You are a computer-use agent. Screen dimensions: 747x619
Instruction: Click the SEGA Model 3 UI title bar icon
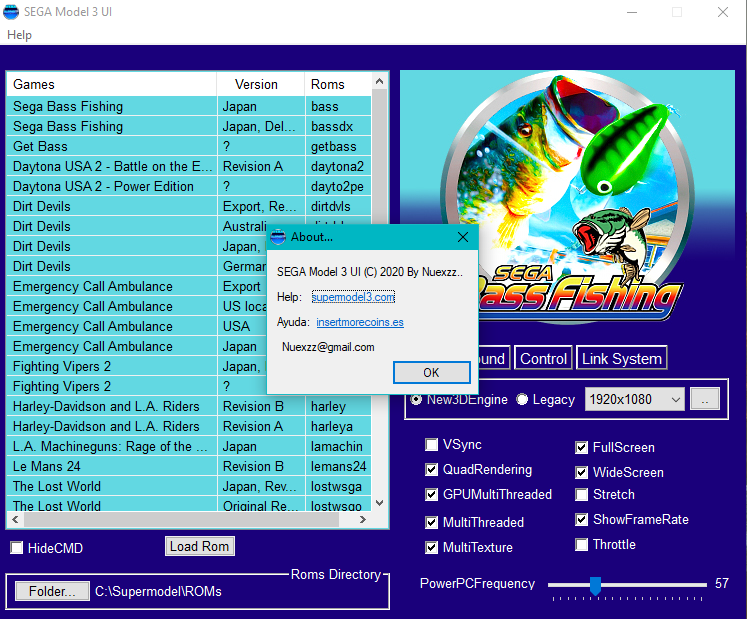click(10, 11)
